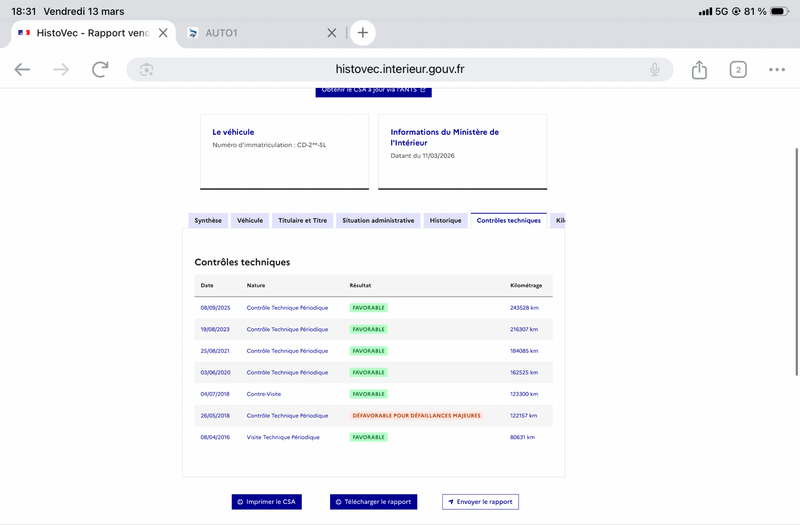Open the Situation administrative tab
Image resolution: width=800 pixels, height=525 pixels.
(x=378, y=220)
